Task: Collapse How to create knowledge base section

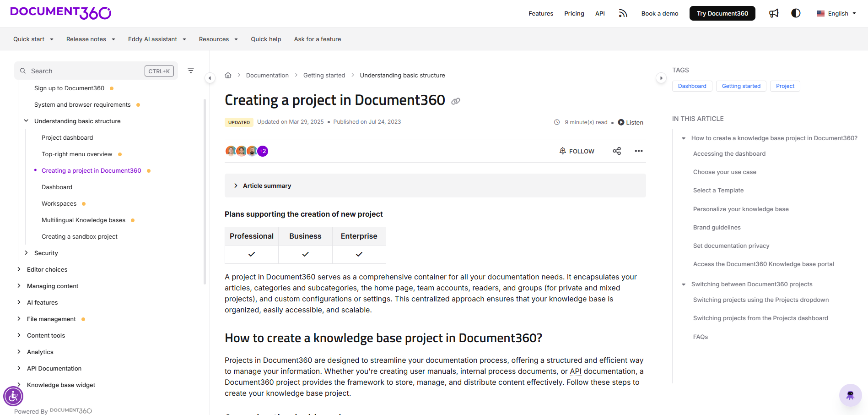Action: point(684,138)
